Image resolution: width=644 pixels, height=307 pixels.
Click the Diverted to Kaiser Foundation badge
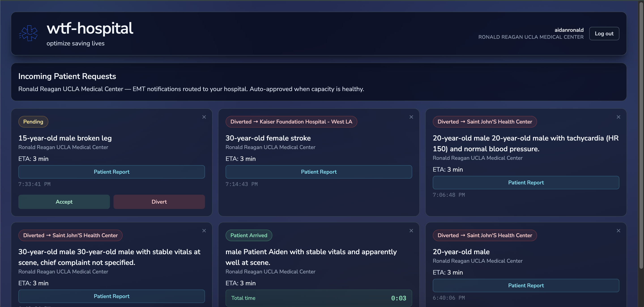tap(291, 122)
